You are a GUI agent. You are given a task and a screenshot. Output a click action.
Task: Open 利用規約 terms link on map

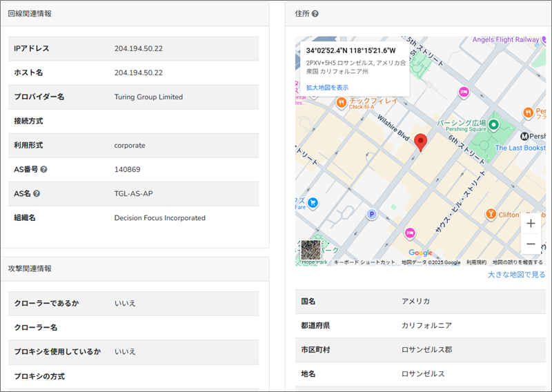tap(476, 262)
